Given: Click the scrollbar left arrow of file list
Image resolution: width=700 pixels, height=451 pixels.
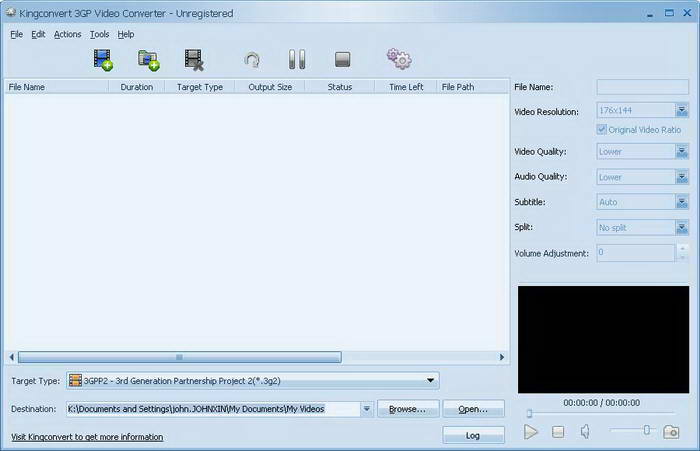Looking at the screenshot, I should (12, 357).
